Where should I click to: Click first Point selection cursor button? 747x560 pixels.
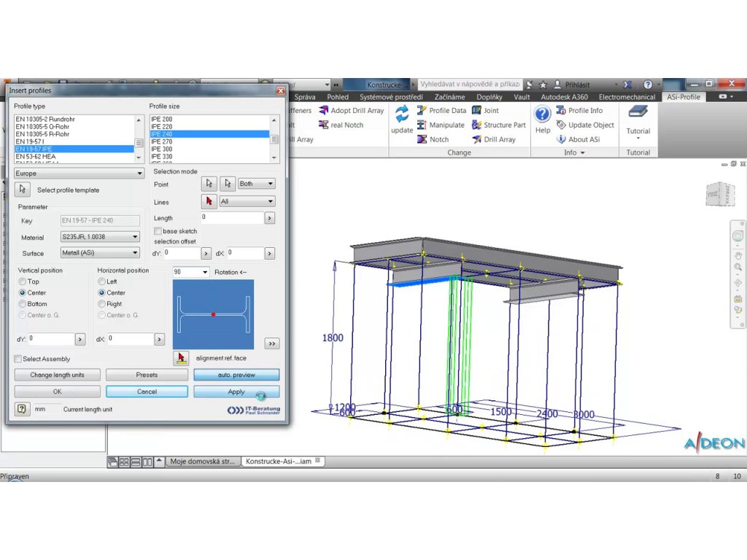[209, 183]
